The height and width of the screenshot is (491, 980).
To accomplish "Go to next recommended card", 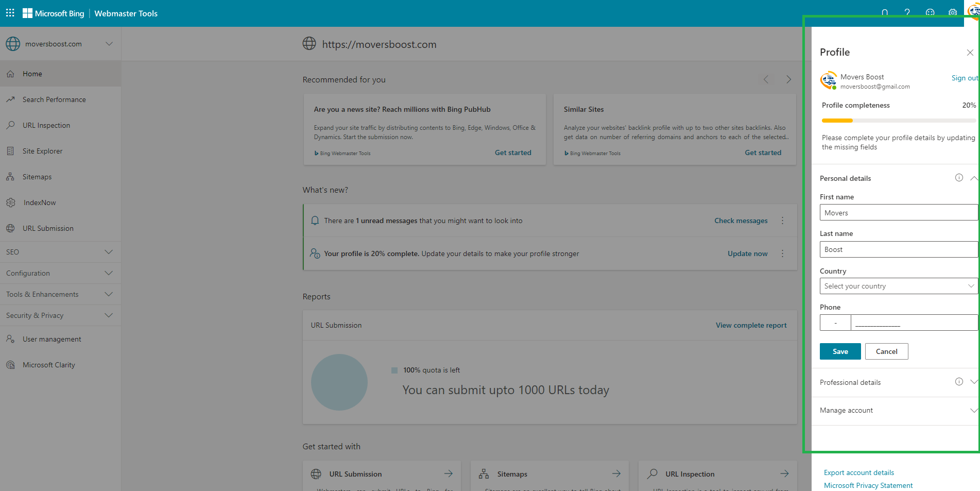I will 788,79.
